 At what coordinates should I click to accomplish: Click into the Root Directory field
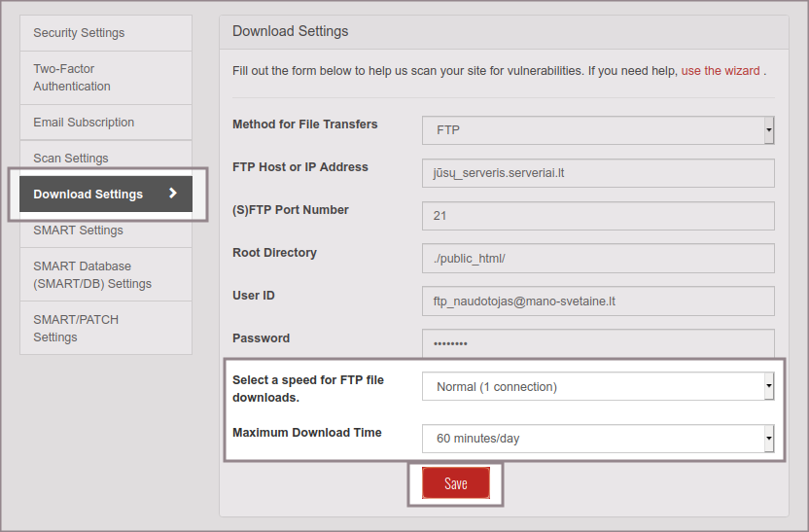pyautogui.click(x=598, y=259)
